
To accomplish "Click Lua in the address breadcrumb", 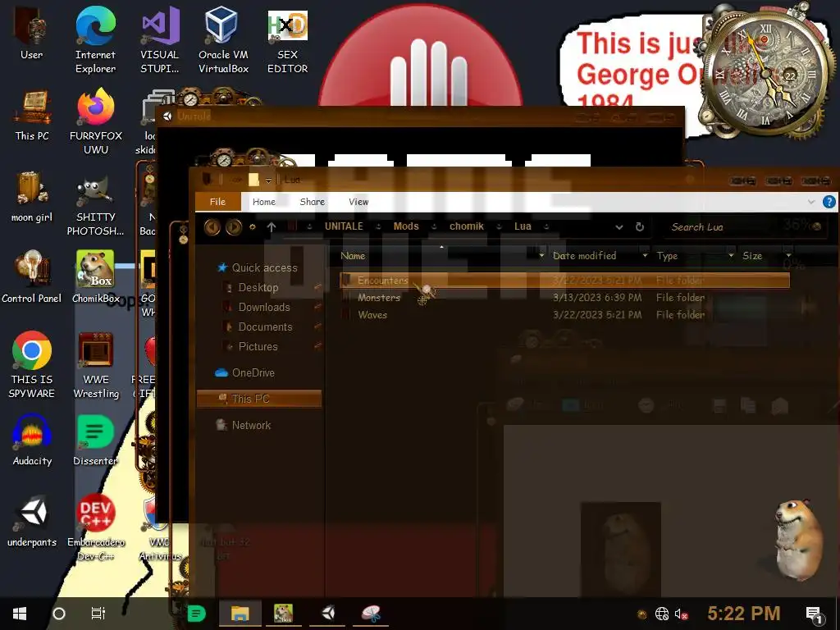I will point(523,226).
